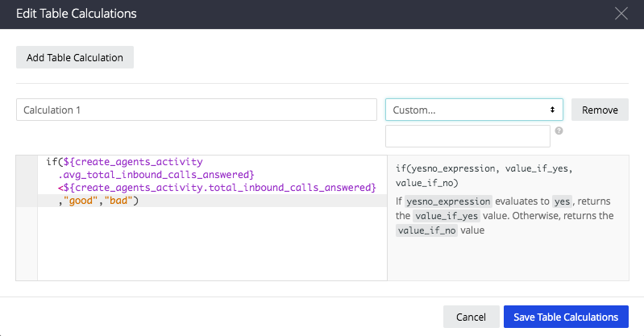Remove Calculation 1
Image resolution: width=644 pixels, height=336 pixels.
[x=600, y=110]
